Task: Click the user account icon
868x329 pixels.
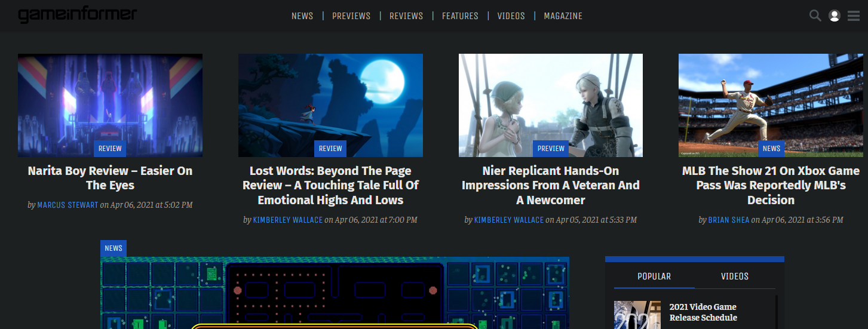Action: coord(835,16)
